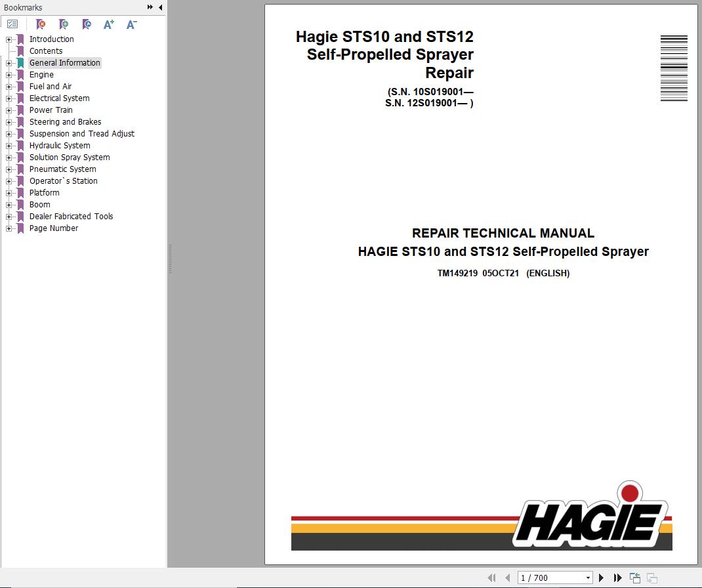Open the Engine bookmark
The width and height of the screenshot is (702, 588).
41,75
